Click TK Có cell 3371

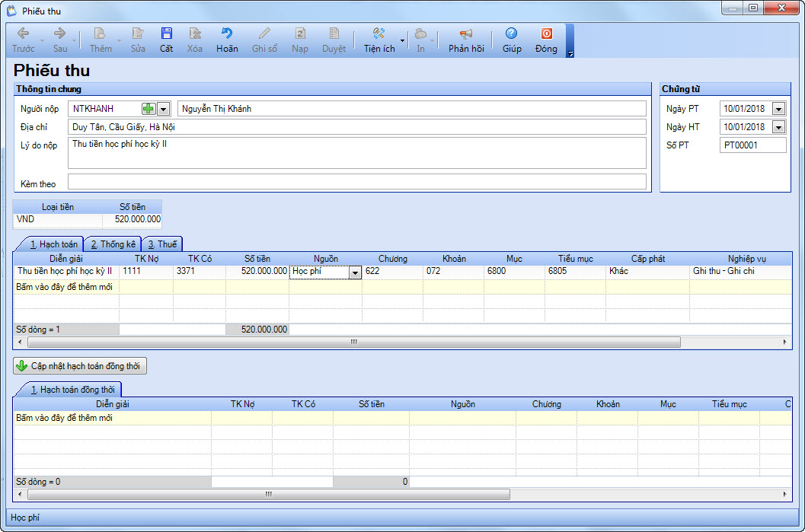pyautogui.click(x=200, y=271)
